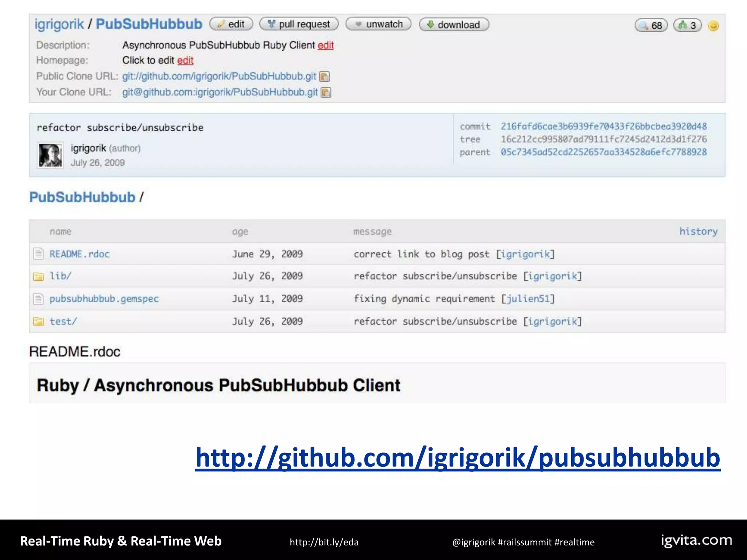This screenshot has width=747, height=560.
Task: Open a pull request
Action: tap(299, 24)
